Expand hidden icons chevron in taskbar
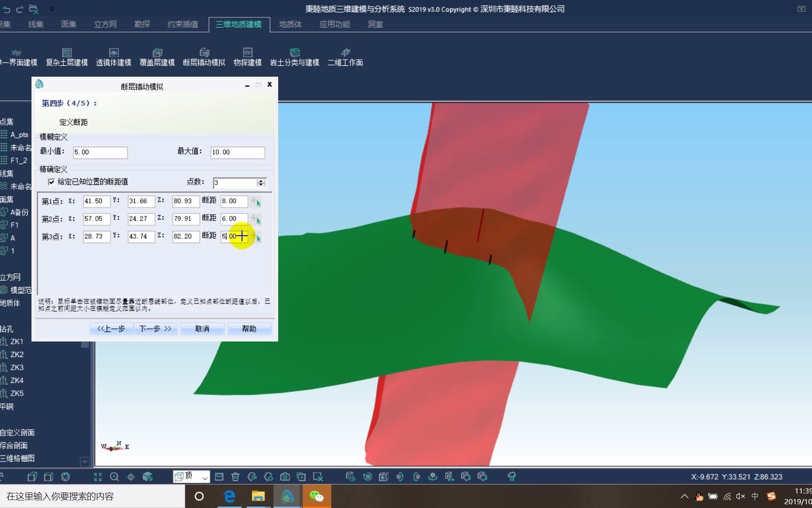The width and height of the screenshot is (812, 508). (685, 496)
